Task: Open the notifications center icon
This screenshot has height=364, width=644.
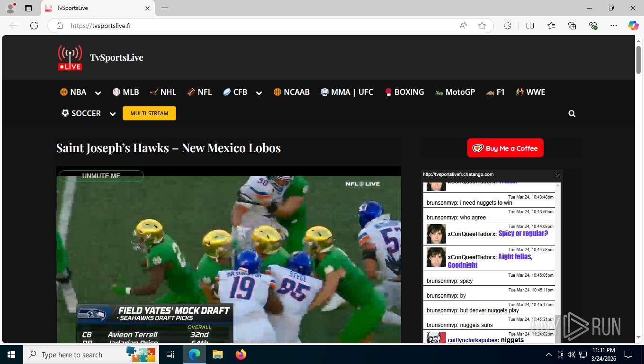Action: [x=628, y=355]
